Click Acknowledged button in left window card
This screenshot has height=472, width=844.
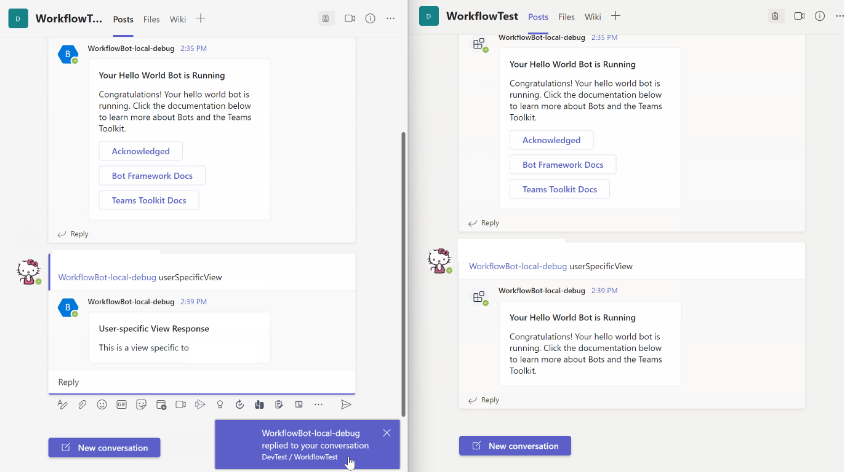(x=140, y=151)
